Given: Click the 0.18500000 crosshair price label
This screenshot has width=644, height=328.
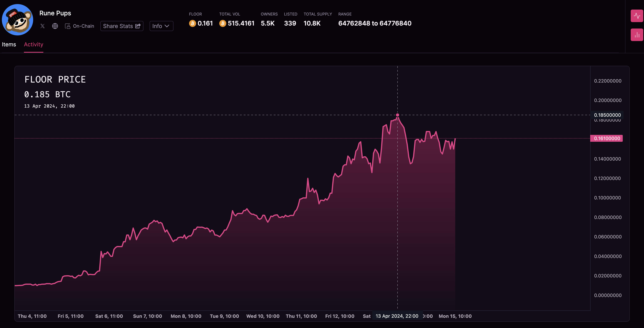Looking at the screenshot, I should click(607, 115).
